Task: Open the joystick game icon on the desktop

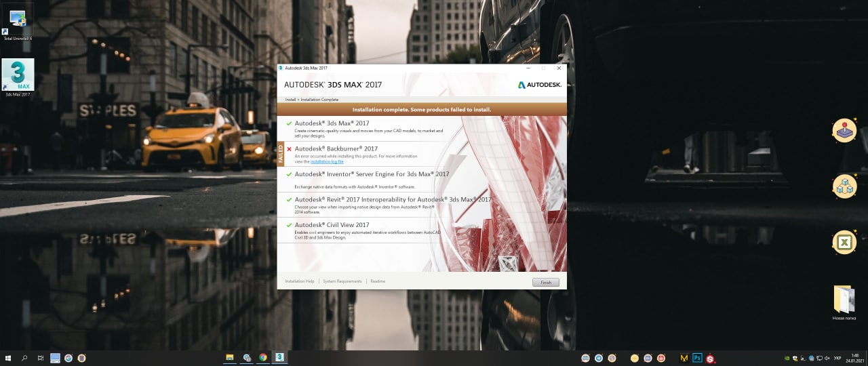Action: click(844, 130)
